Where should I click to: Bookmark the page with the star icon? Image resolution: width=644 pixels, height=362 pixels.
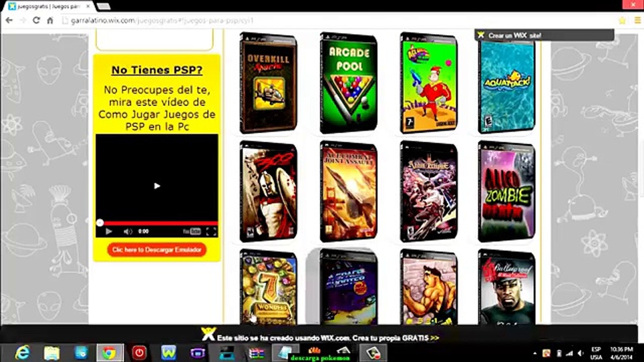(622, 20)
